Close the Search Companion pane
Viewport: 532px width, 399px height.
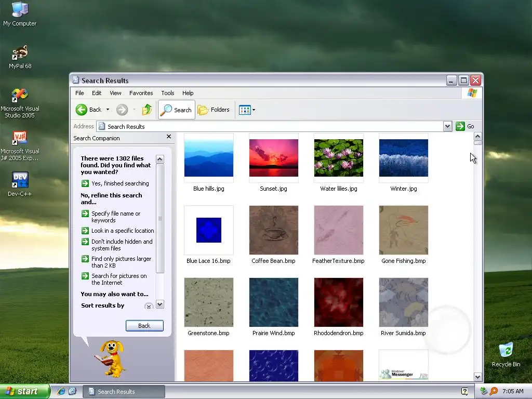pyautogui.click(x=169, y=137)
